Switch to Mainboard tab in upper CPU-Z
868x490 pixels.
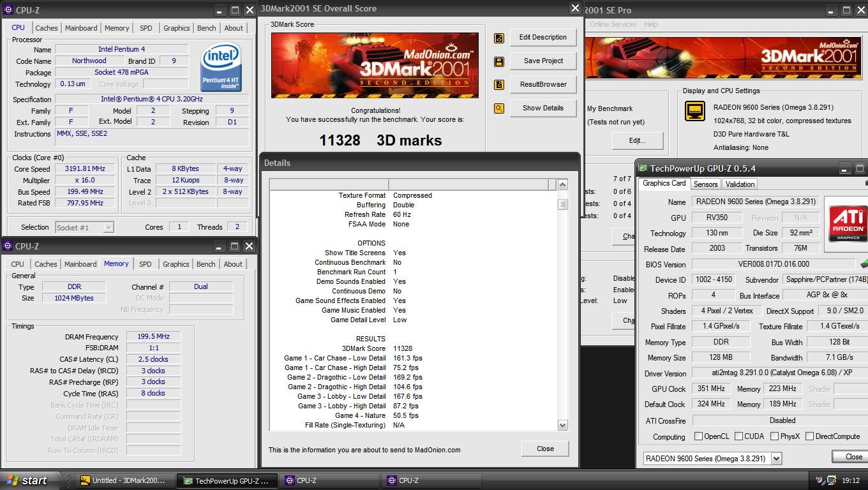pos(81,28)
